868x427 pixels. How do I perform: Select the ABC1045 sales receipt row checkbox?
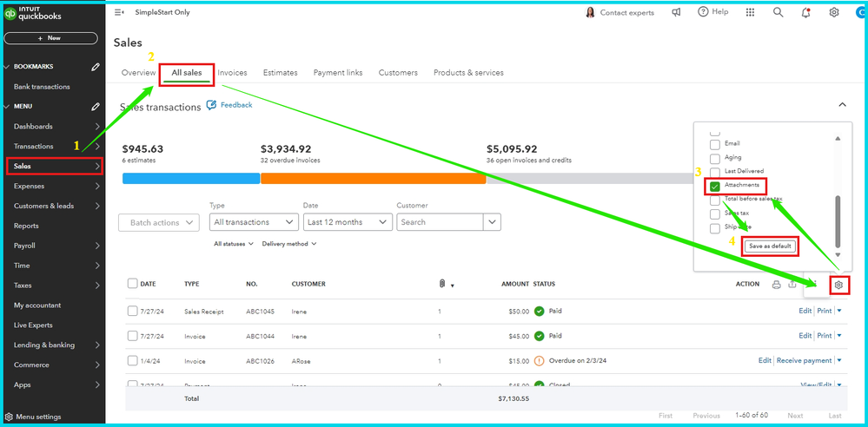point(132,311)
